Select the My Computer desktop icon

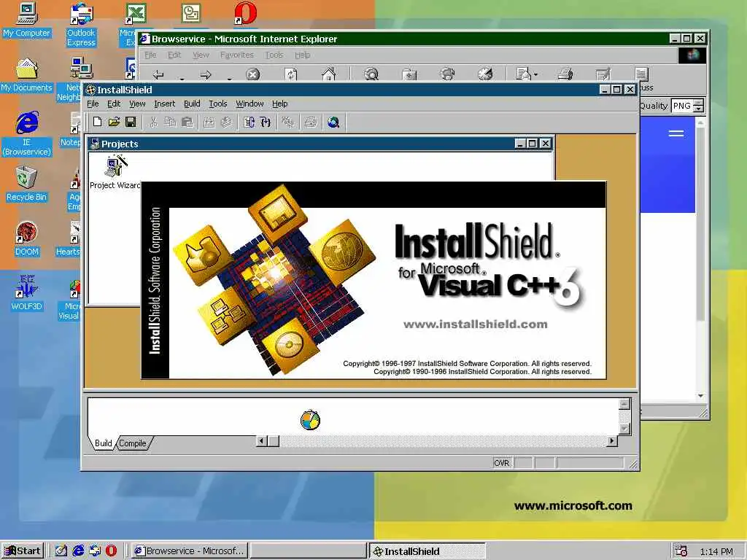(27, 20)
